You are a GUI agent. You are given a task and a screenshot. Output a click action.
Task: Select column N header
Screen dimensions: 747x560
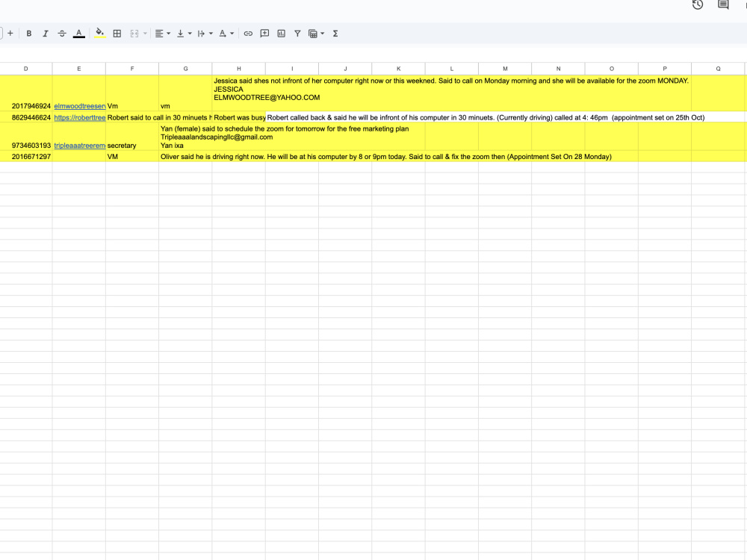(558, 69)
